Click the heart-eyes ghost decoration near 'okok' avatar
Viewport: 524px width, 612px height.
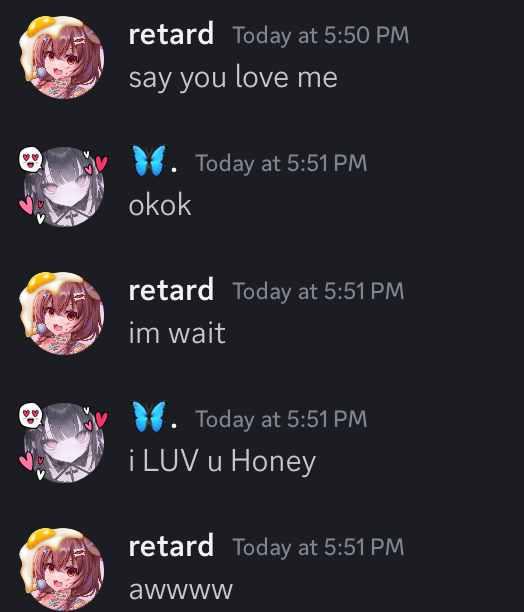click(30, 159)
